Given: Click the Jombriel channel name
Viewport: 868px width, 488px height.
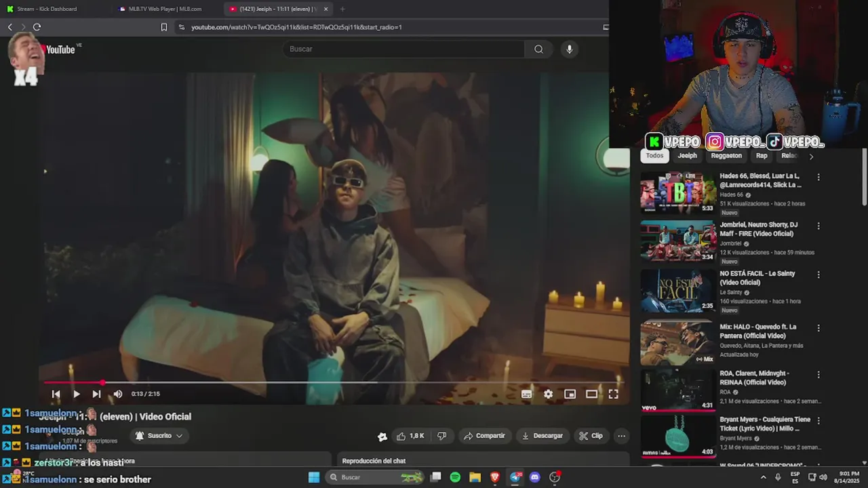Looking at the screenshot, I should coord(730,243).
